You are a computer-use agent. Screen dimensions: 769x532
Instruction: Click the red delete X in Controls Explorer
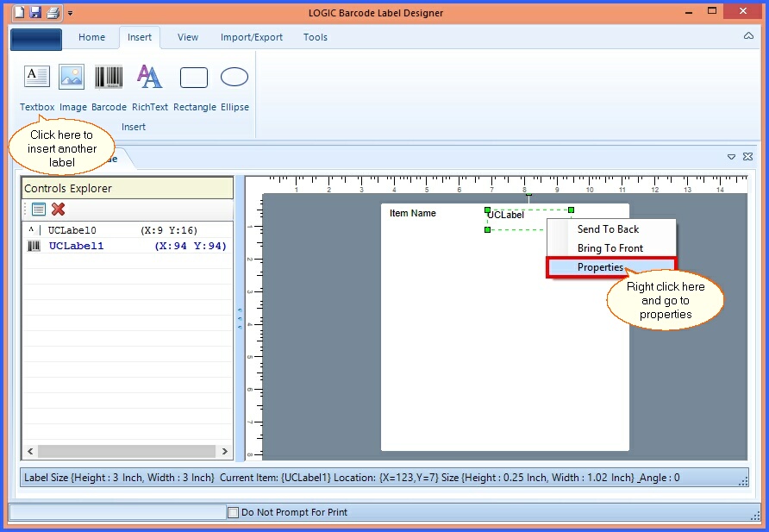[59, 210]
